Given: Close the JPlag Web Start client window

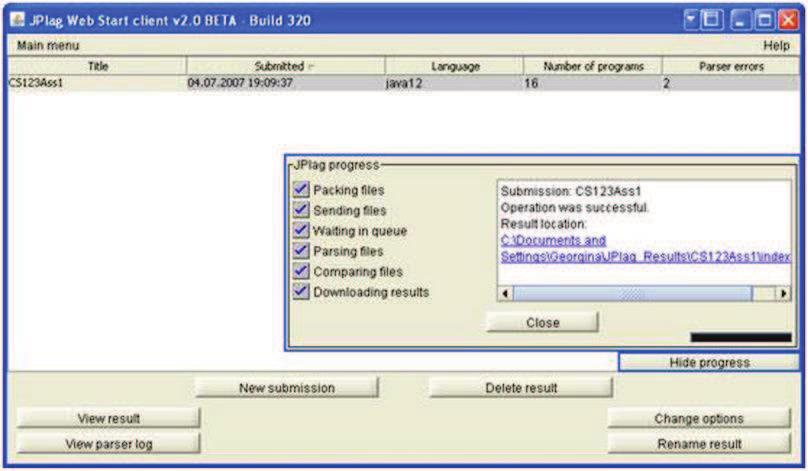Looking at the screenshot, I should coord(788,20).
